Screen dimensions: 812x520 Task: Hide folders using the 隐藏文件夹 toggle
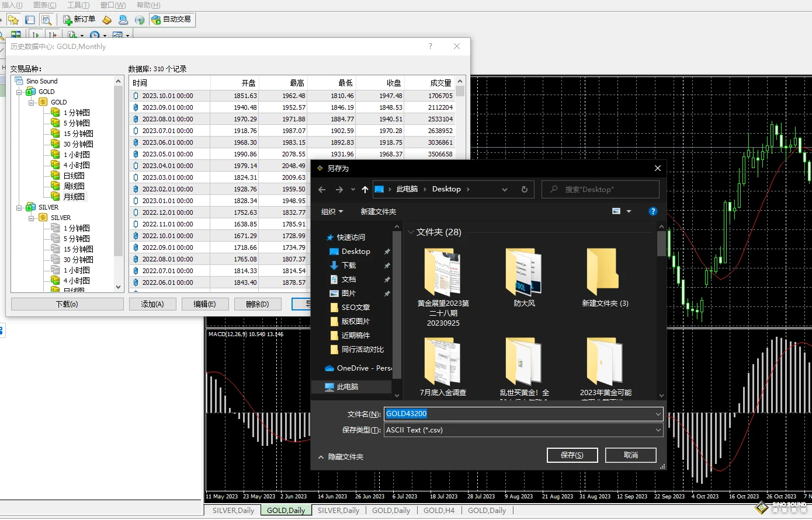coord(341,457)
